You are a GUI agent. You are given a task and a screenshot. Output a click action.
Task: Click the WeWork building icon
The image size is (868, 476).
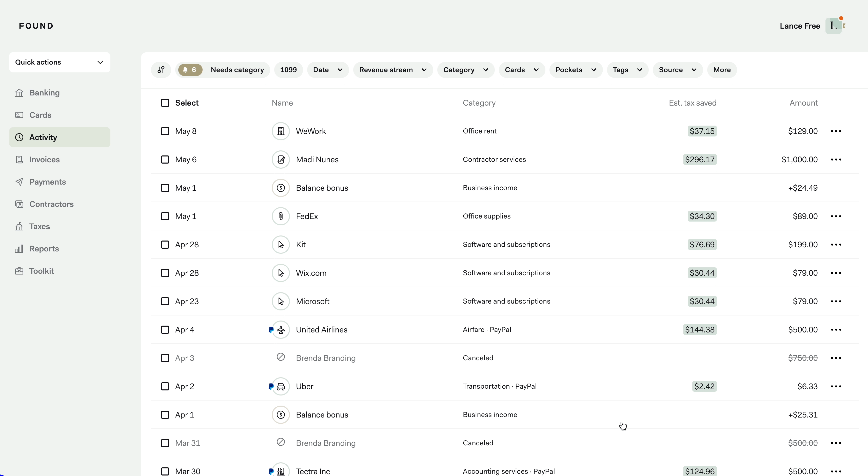(280, 131)
